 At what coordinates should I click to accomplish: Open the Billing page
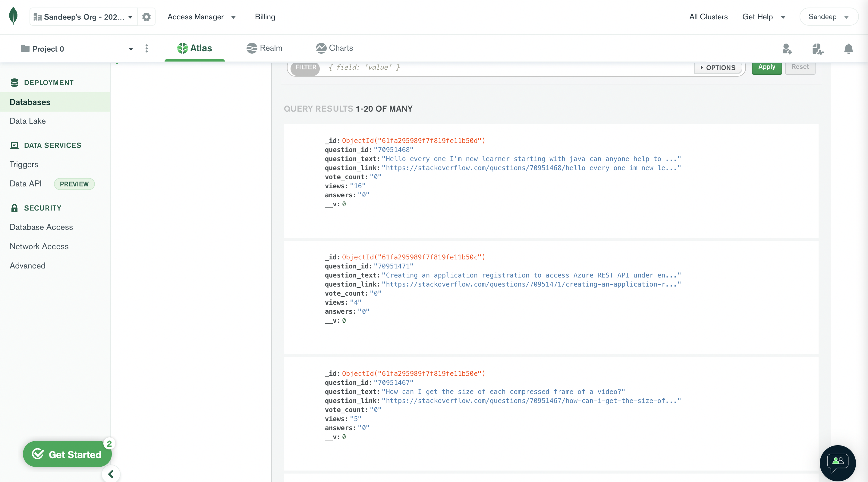[x=265, y=17]
